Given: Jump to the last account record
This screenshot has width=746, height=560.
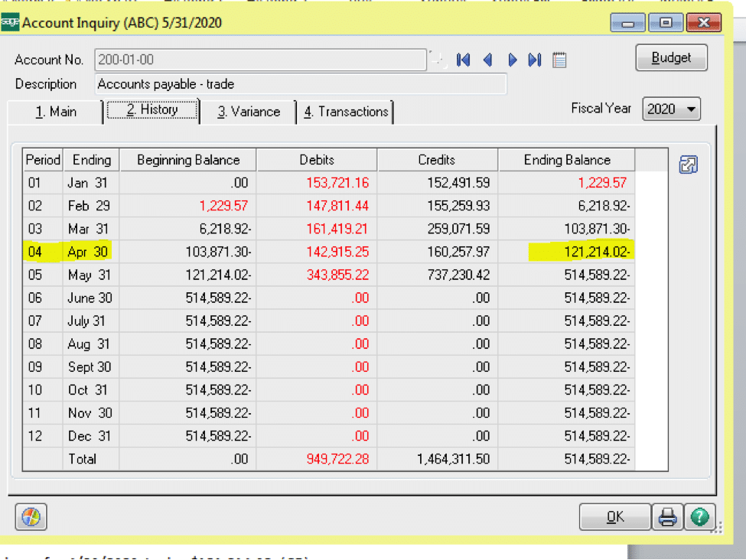Looking at the screenshot, I should coord(536,60).
